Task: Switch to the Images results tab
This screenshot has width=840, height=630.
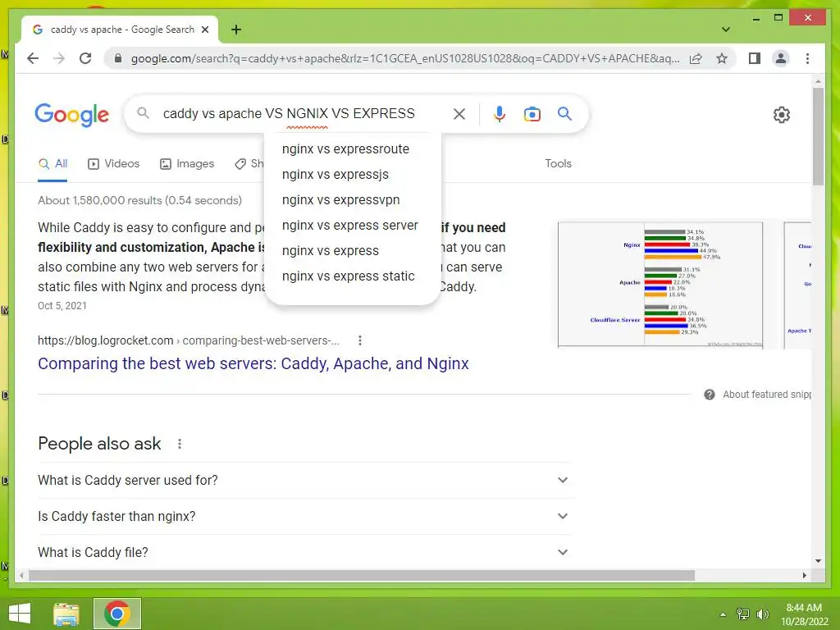Action: (x=187, y=164)
